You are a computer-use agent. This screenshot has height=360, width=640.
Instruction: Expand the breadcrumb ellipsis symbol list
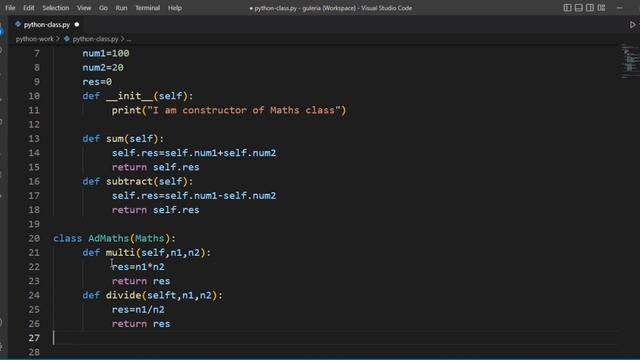pyautogui.click(x=129, y=39)
